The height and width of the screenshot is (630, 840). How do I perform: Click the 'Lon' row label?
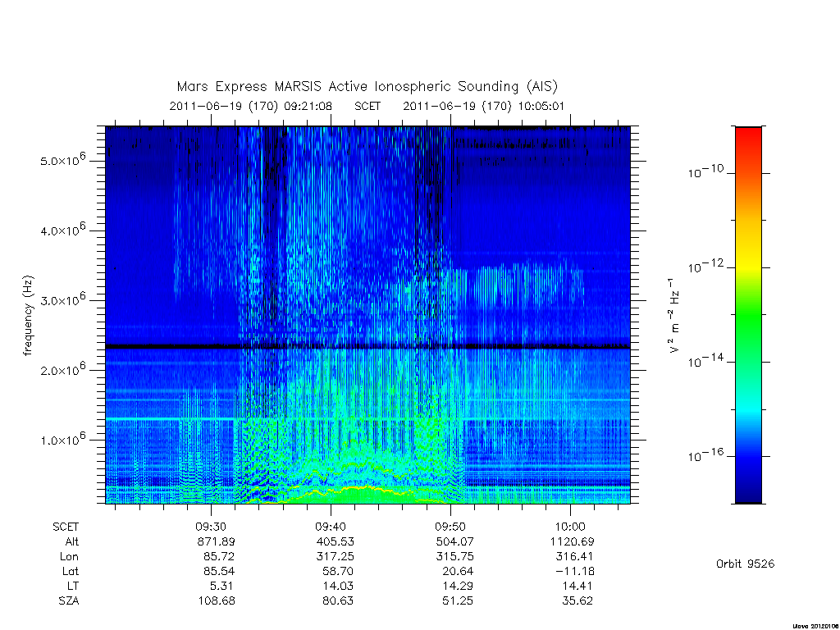coord(69,557)
